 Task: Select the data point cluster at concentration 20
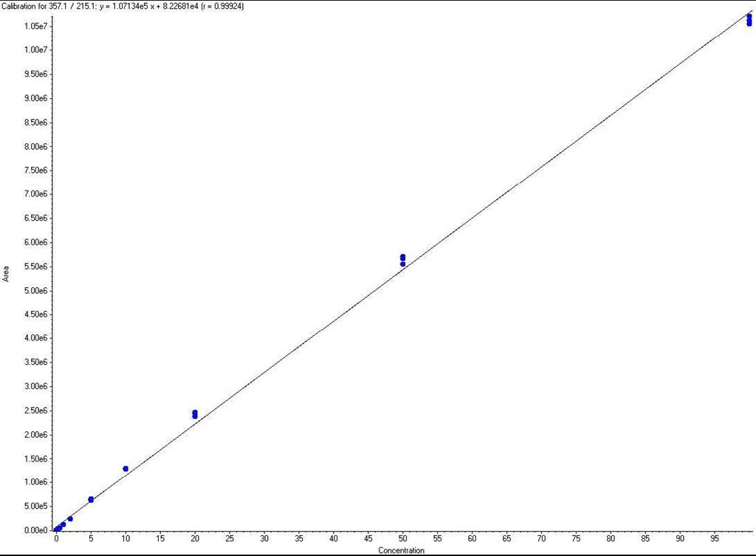click(195, 414)
